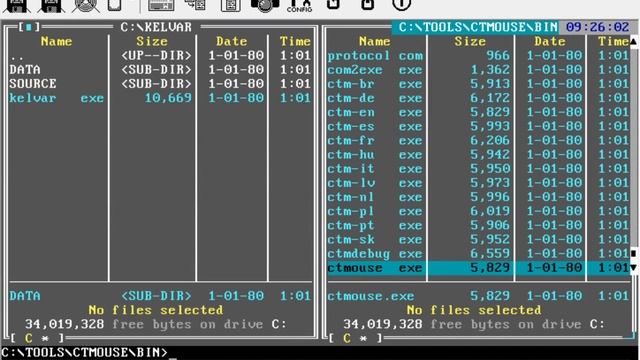
Task: Click the DATA info line below left panel
Action: point(160,296)
